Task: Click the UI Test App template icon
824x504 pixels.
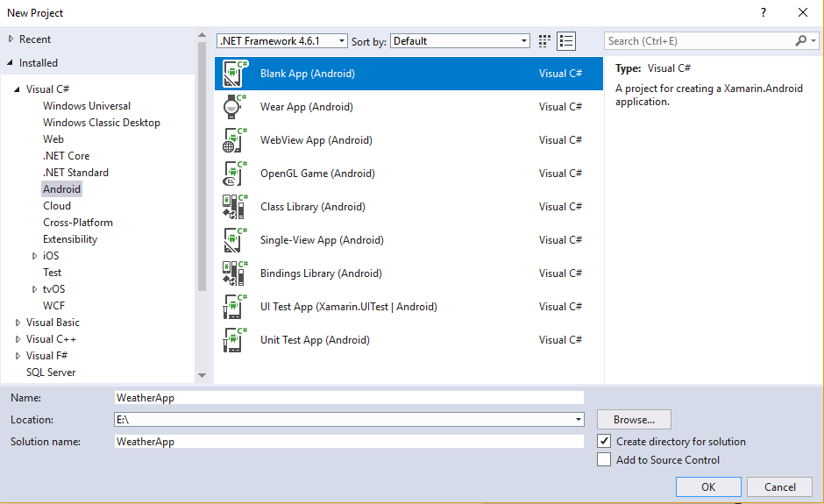Action: coord(234,307)
